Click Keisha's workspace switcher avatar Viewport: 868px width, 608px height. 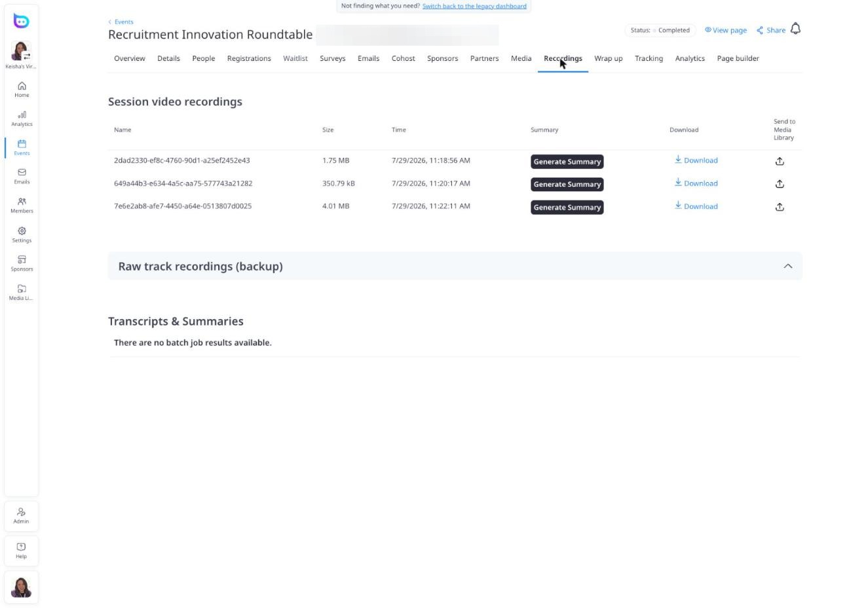(21, 51)
